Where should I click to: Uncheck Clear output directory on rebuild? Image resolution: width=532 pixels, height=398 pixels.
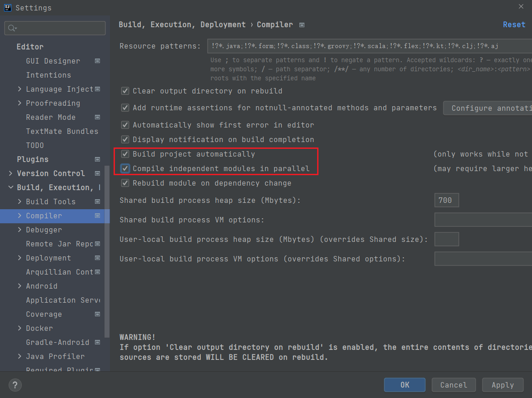click(124, 91)
